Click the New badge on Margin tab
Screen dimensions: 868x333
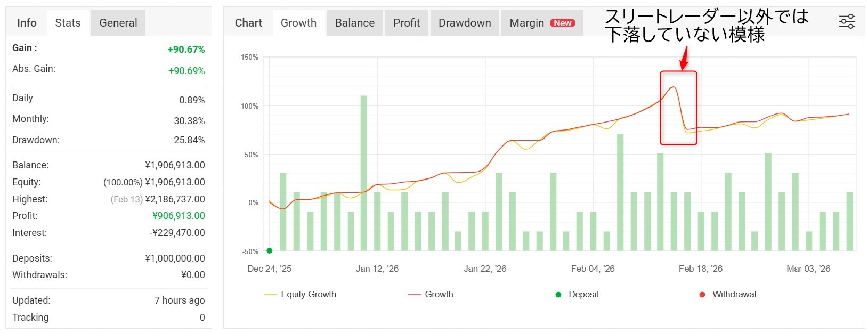coord(562,23)
